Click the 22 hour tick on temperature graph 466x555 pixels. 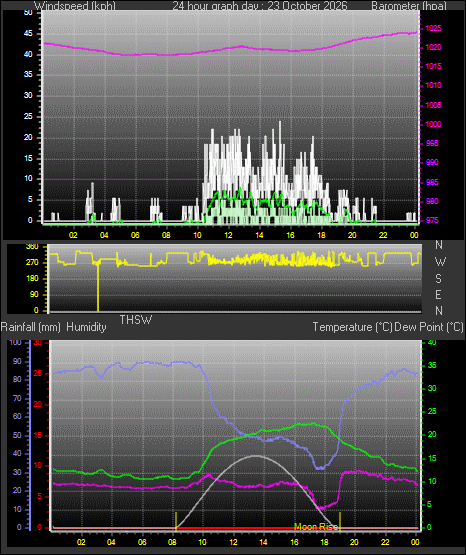point(385,542)
